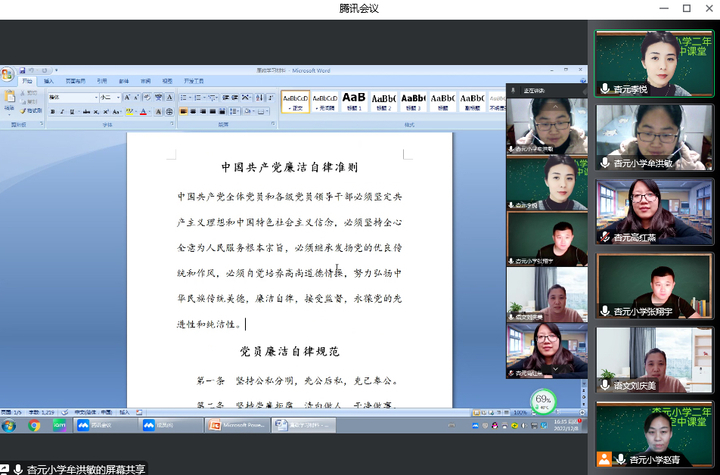Click the Chrome icon in the shared taskbar

[34, 425]
